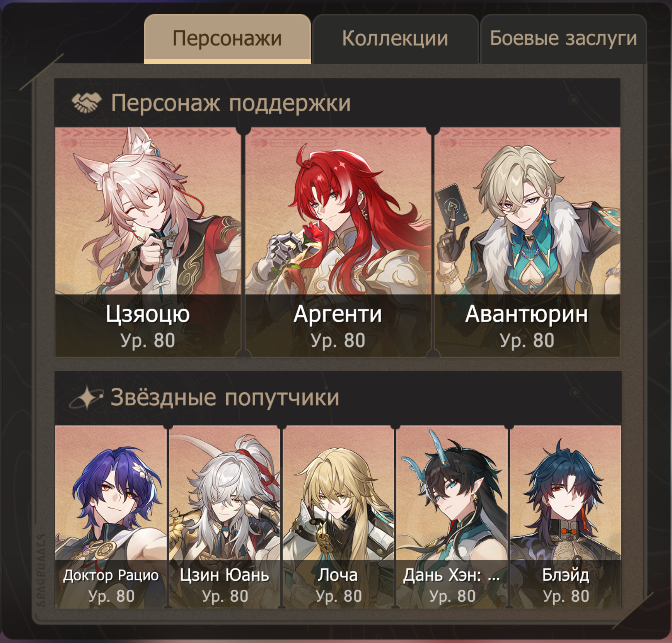The width and height of the screenshot is (672, 643).
Task: Open Дань Хэн character portrait
Action: pos(452,517)
